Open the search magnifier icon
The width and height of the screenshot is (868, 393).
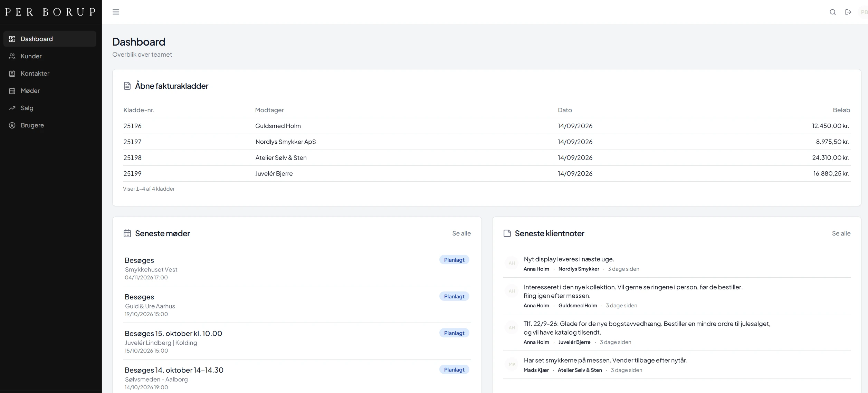click(x=833, y=12)
